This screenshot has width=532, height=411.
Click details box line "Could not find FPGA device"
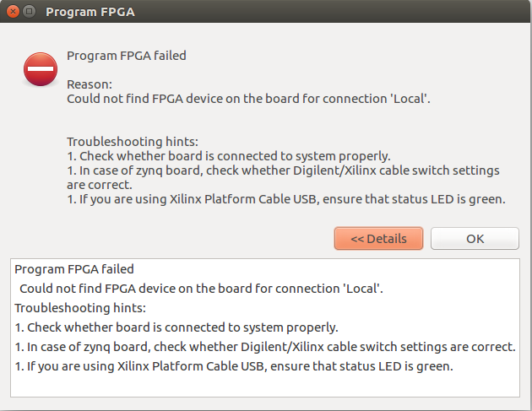[x=201, y=289]
